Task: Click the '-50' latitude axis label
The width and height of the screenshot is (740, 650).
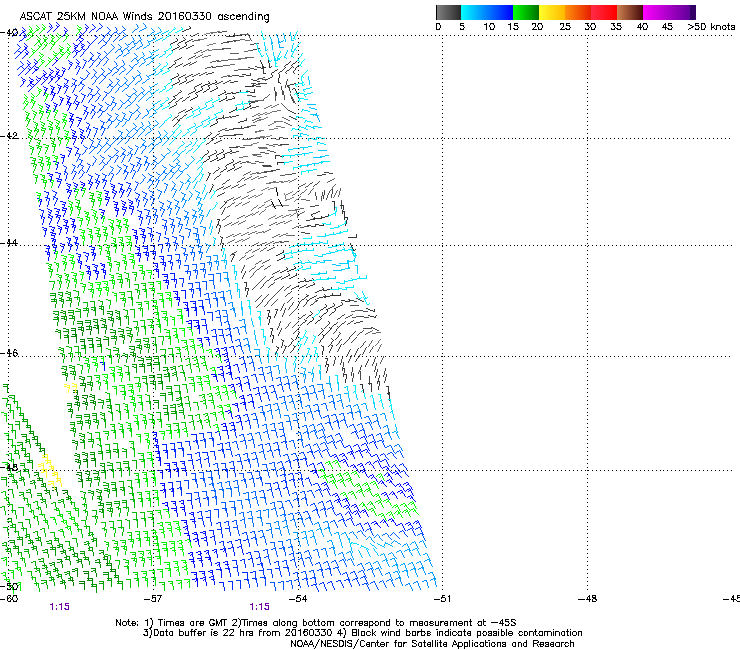Action: click(9, 586)
